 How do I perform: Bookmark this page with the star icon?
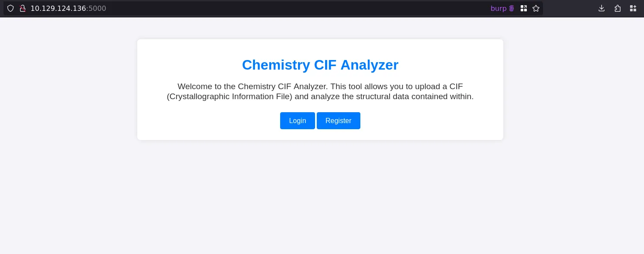[536, 8]
